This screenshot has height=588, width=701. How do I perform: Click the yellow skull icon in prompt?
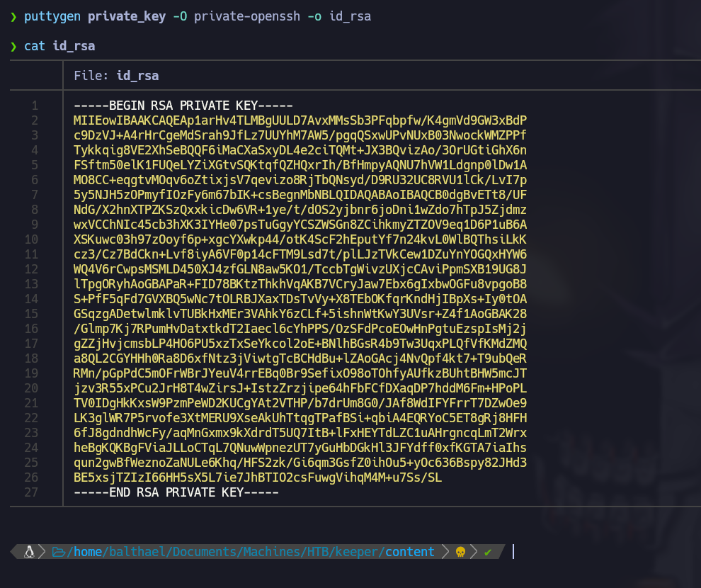460,552
